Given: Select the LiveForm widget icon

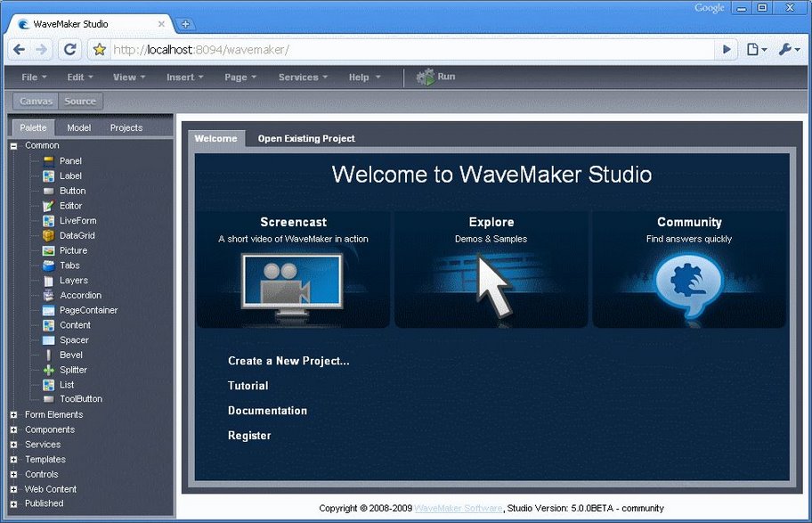Looking at the screenshot, I should coord(48,221).
